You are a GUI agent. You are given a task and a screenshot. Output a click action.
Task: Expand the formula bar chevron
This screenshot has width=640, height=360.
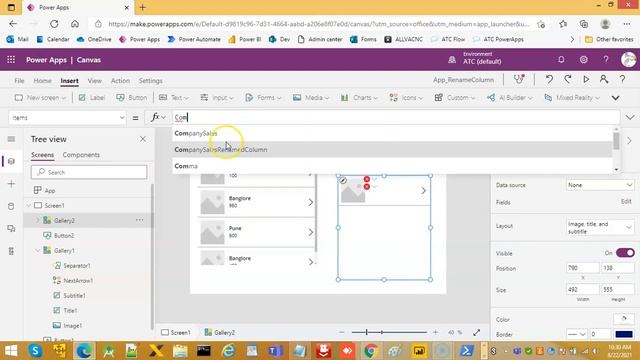point(630,118)
